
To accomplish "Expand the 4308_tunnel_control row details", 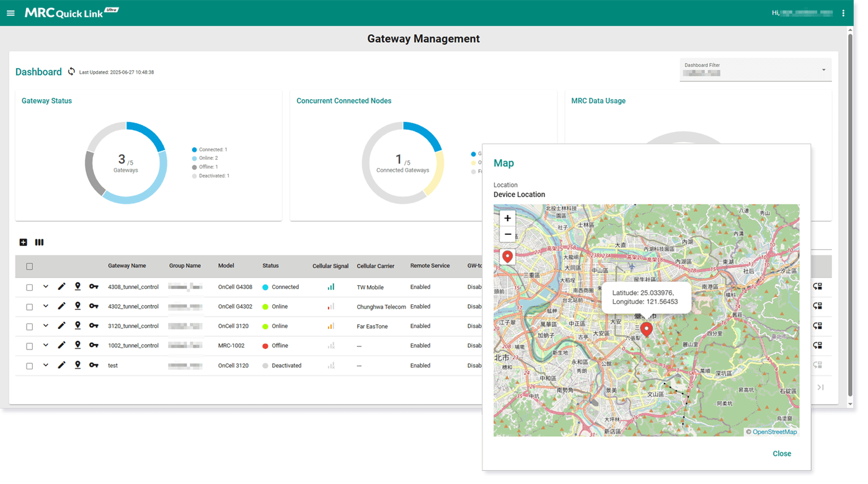I will click(45, 286).
